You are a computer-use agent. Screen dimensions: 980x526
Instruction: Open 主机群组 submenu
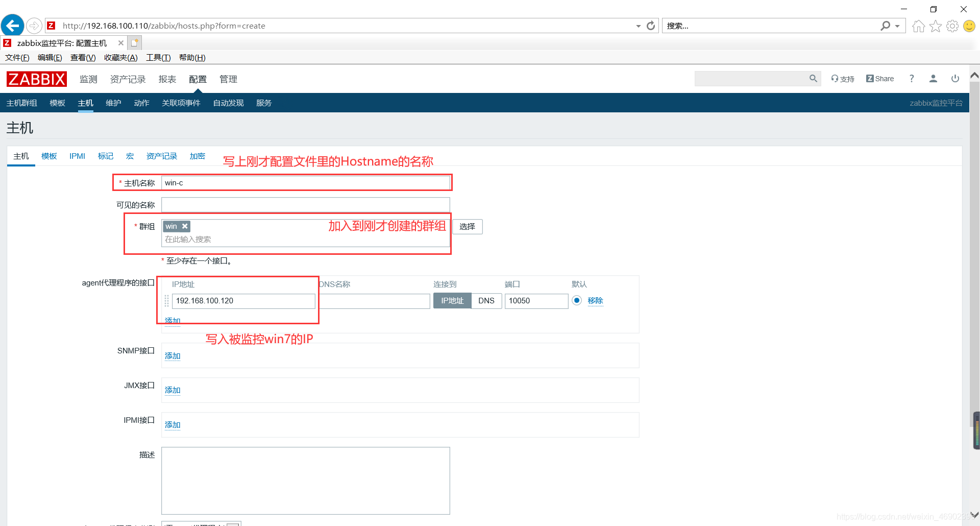click(22, 103)
